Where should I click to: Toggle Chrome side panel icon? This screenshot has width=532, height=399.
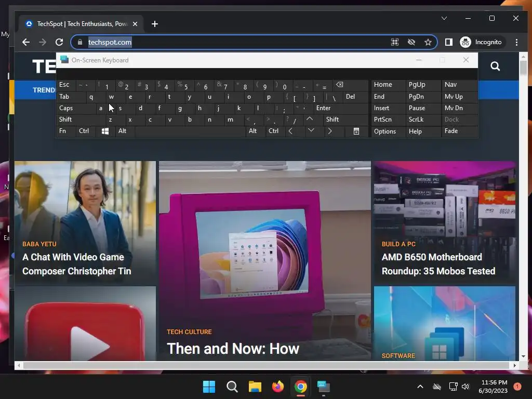(x=448, y=42)
